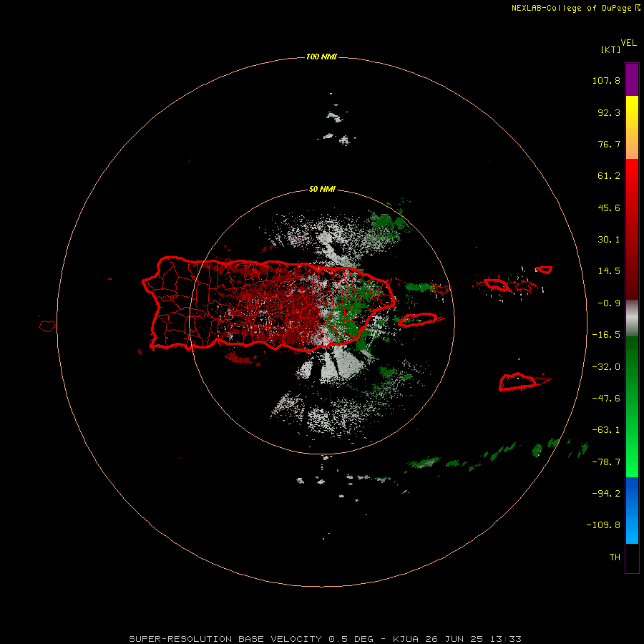Click the -78.7 scale value
Screen dimensions: 644x644
coord(606,462)
